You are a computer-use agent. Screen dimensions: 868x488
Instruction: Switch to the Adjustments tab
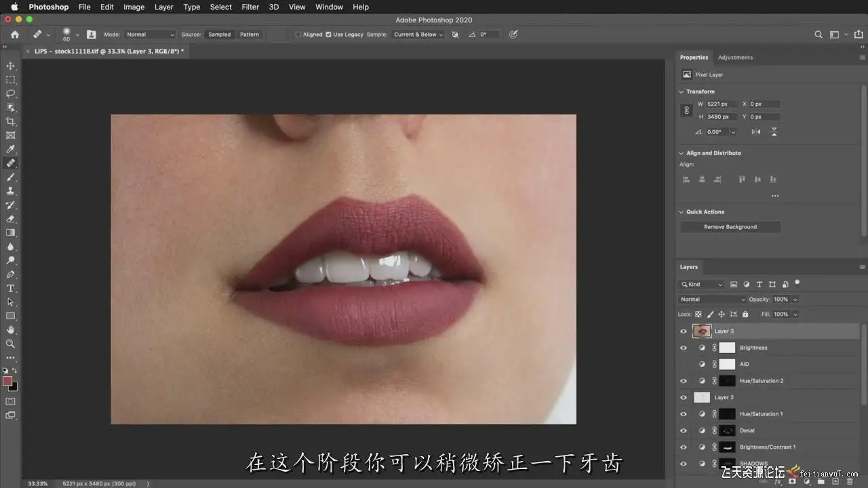735,58
